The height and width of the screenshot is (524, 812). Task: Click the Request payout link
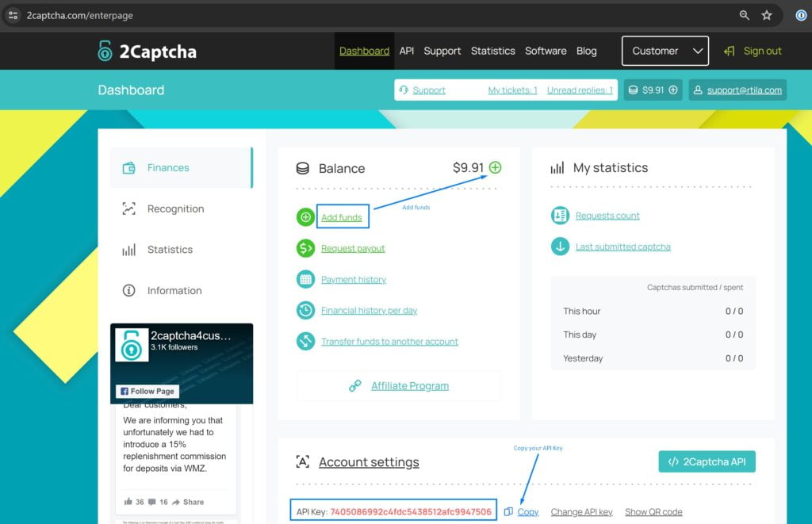353,249
